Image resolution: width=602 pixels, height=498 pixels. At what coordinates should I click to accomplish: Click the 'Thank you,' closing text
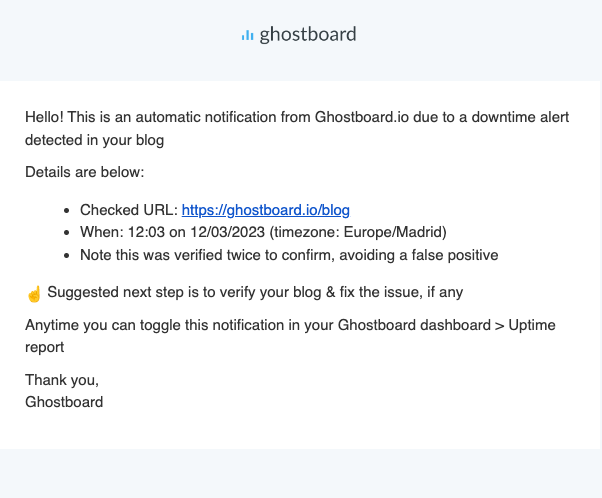tap(62, 380)
